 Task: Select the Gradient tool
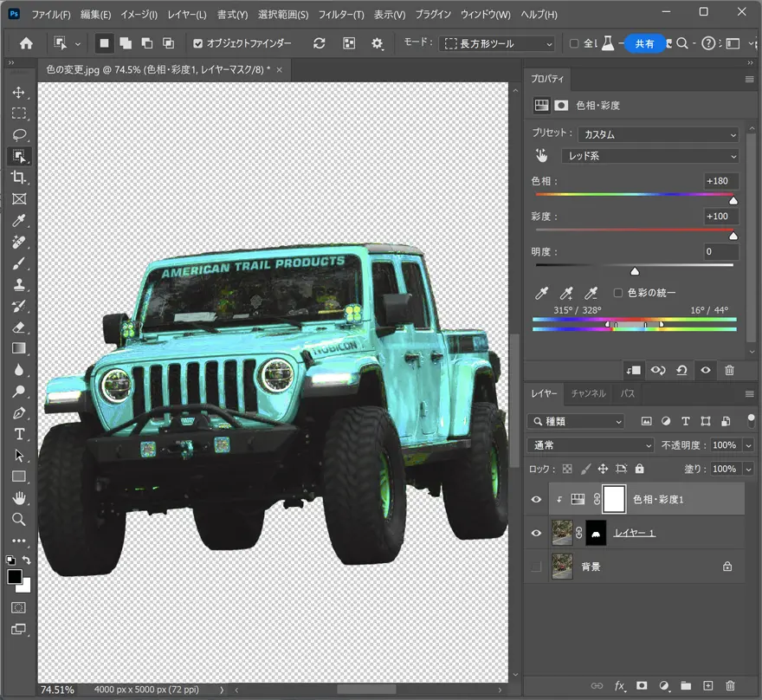coord(19,348)
